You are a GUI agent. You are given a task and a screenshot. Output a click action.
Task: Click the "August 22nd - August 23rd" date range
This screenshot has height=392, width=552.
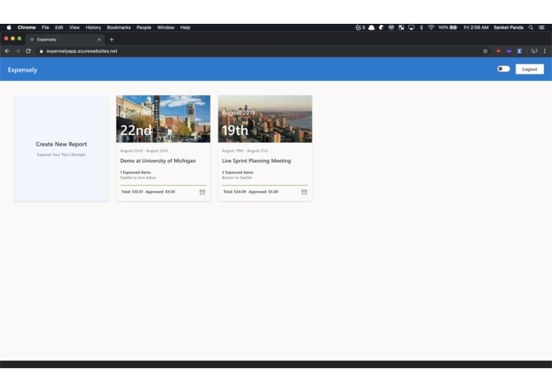[x=144, y=151]
